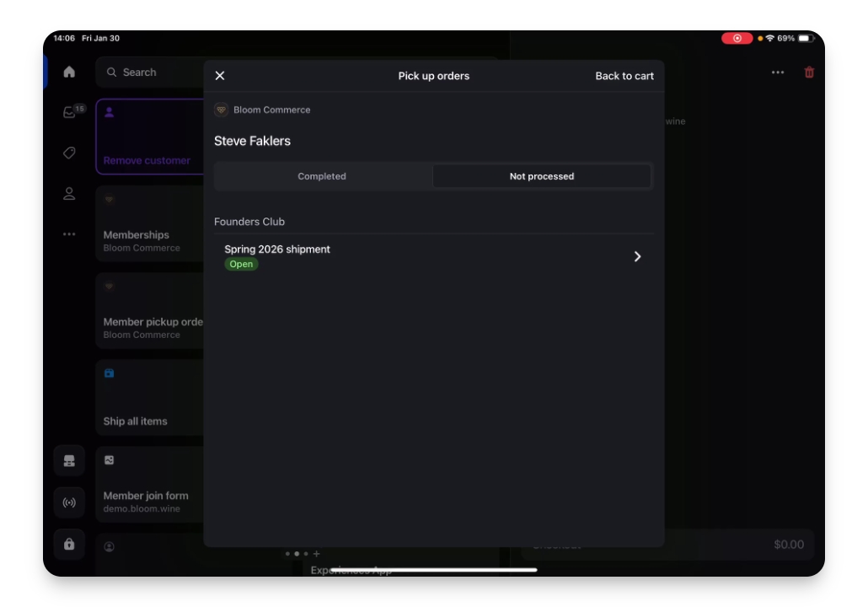Open the tag products sidebar icon
The width and height of the screenshot is (868, 607).
click(69, 153)
